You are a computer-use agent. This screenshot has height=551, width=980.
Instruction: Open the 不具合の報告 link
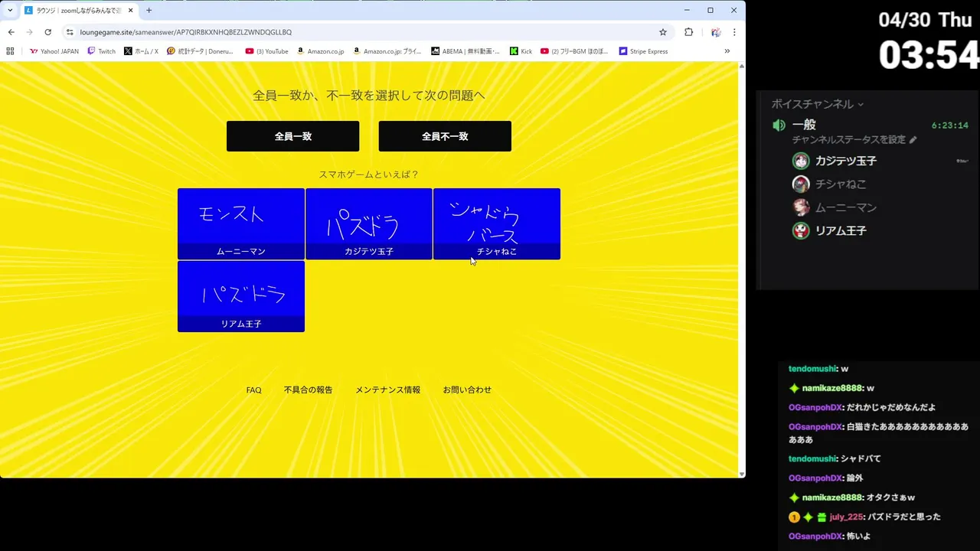pyautogui.click(x=308, y=390)
